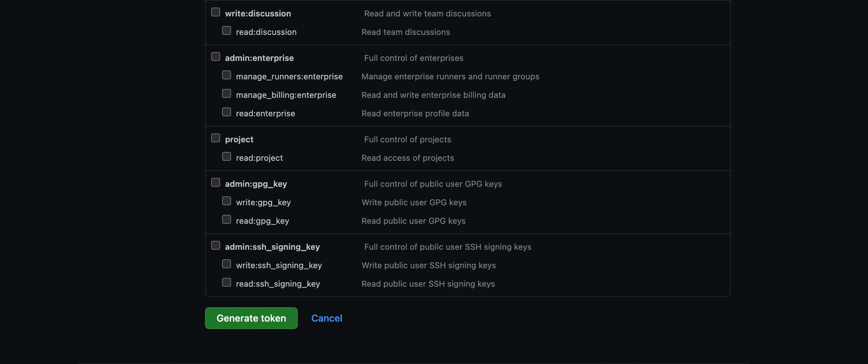Toggle the project scope checkbox
This screenshot has width=868, height=364.
[216, 138]
